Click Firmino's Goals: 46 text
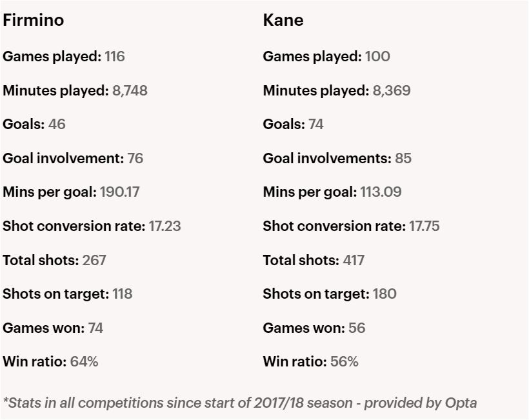This screenshot has height=420, width=529. pos(34,125)
